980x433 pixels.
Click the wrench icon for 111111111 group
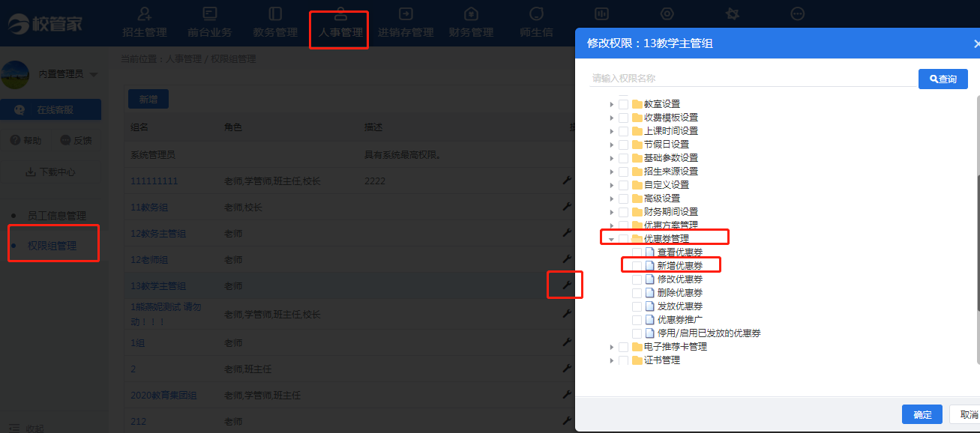tap(567, 181)
